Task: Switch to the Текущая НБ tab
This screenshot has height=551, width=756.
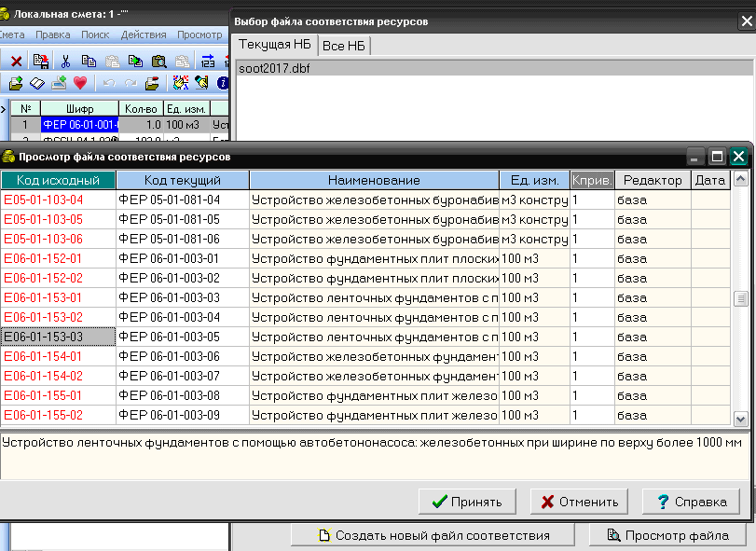Action: pos(275,45)
